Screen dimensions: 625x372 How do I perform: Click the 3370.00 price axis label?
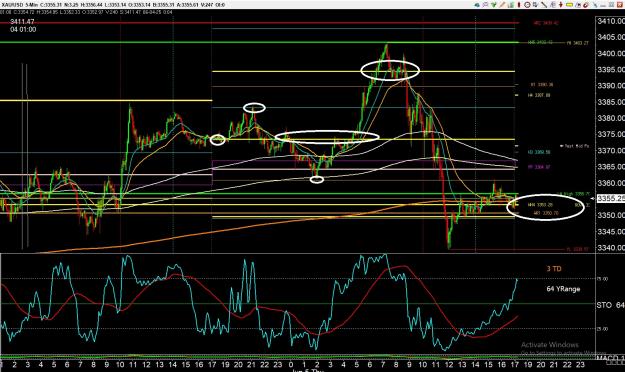611,151
